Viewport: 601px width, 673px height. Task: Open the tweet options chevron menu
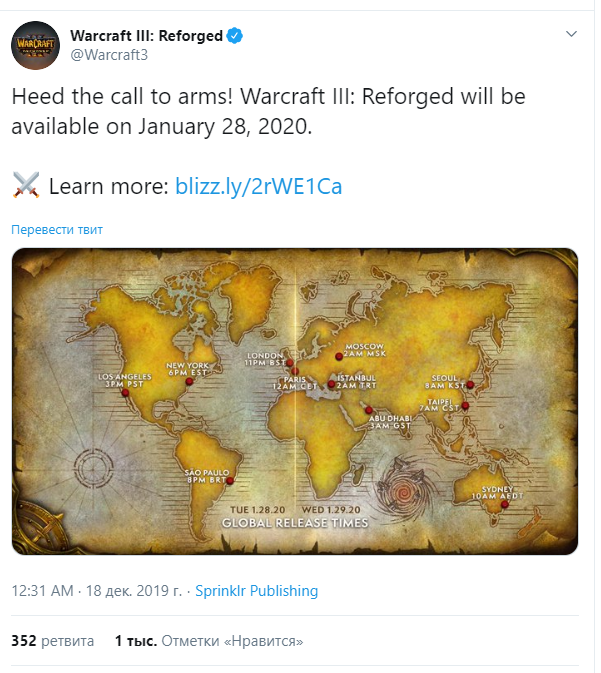[571, 34]
